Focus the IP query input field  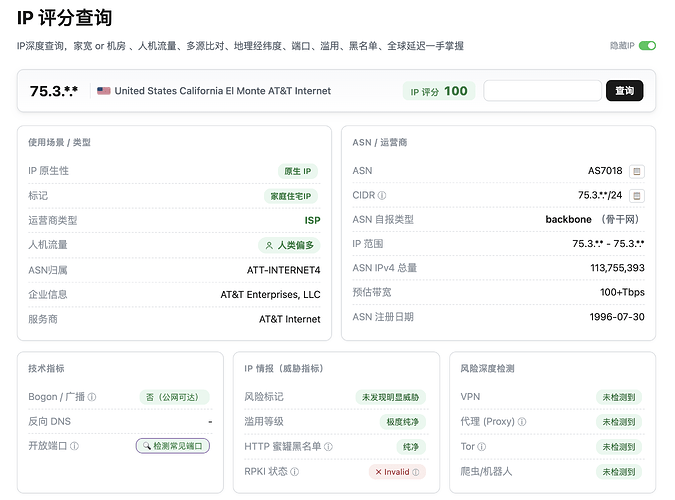[x=542, y=91]
